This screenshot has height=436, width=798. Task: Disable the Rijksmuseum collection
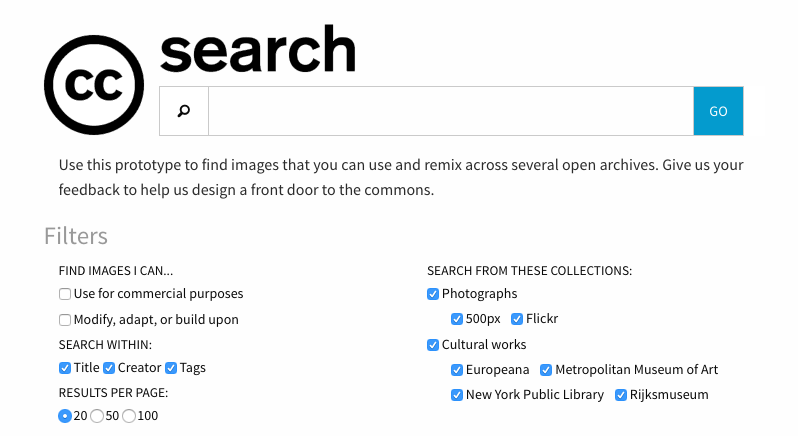tap(621, 395)
